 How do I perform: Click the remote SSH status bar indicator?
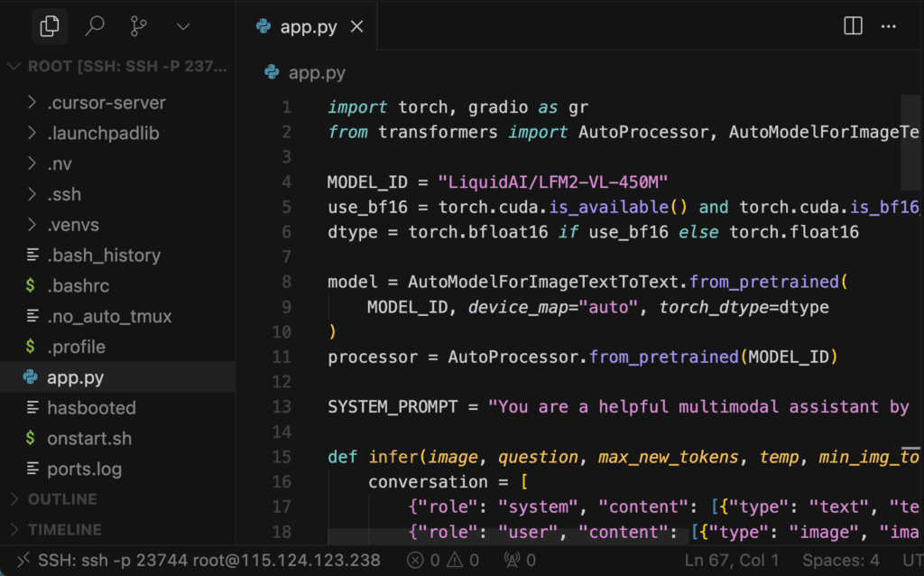point(199,561)
